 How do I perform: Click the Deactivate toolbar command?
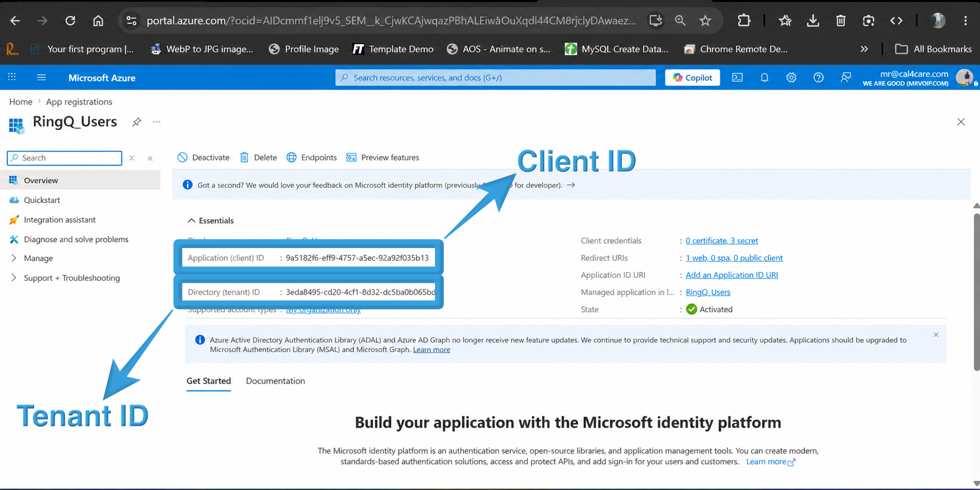click(x=203, y=157)
